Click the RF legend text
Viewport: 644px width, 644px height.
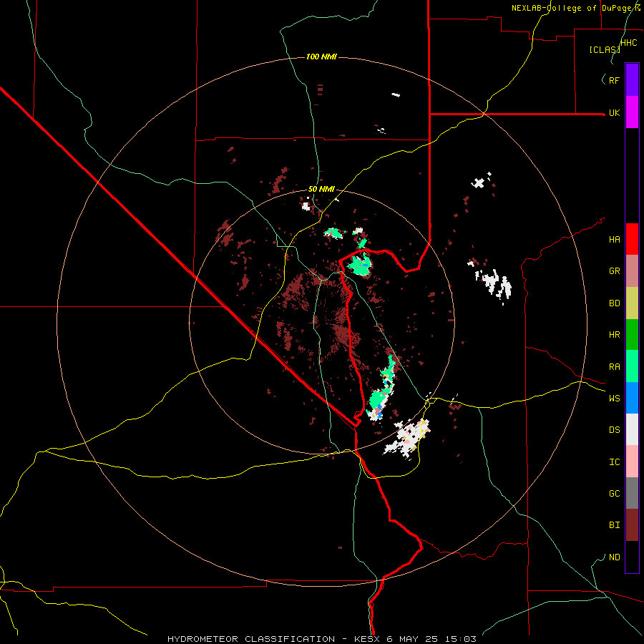coord(614,80)
